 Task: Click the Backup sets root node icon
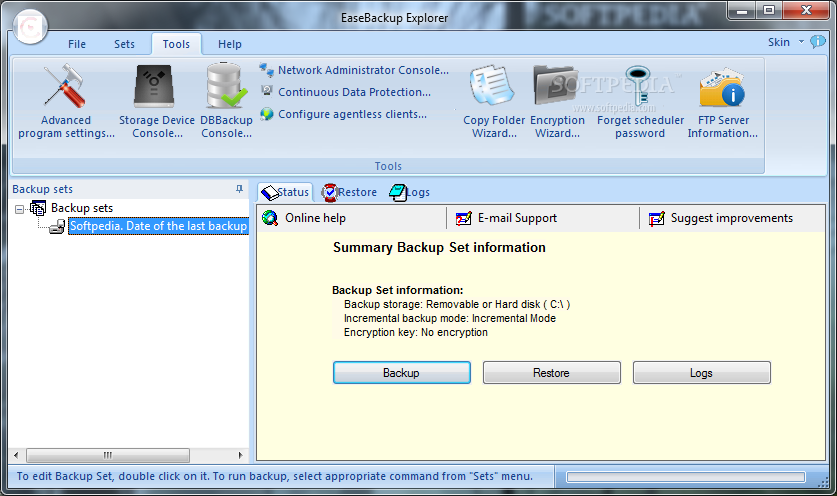pos(38,208)
